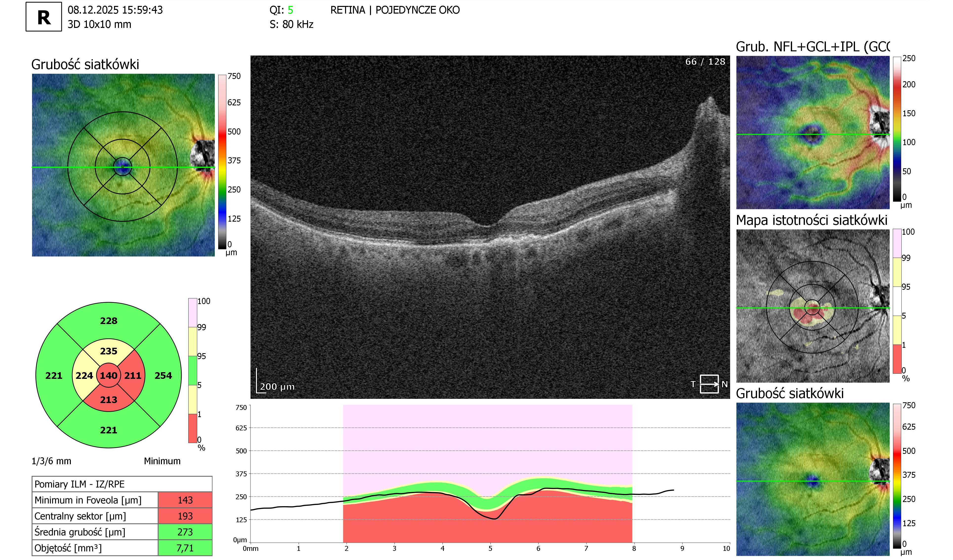
Task: Click the 200 µm scale bar label
Action: (277, 386)
